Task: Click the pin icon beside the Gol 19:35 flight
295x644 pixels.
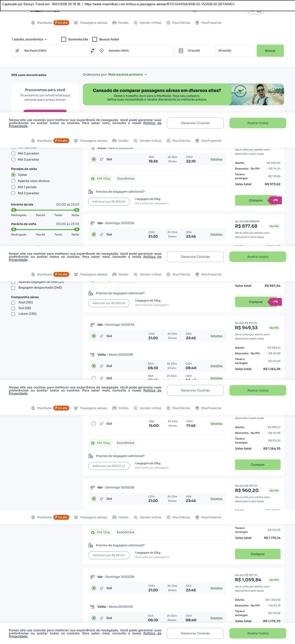Action: tap(101, 159)
